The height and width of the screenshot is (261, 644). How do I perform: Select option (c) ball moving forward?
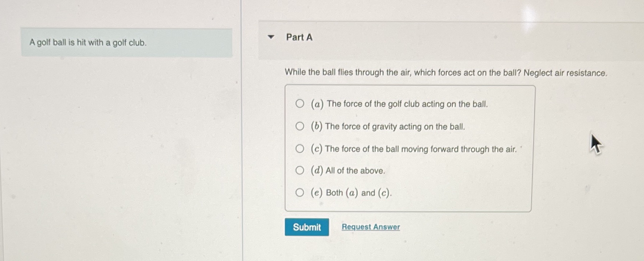tap(300, 148)
